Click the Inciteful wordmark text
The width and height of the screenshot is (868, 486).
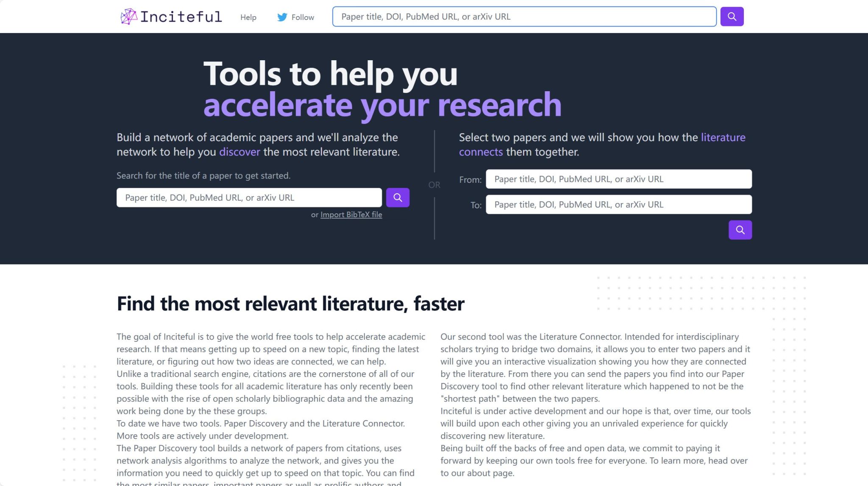click(181, 17)
